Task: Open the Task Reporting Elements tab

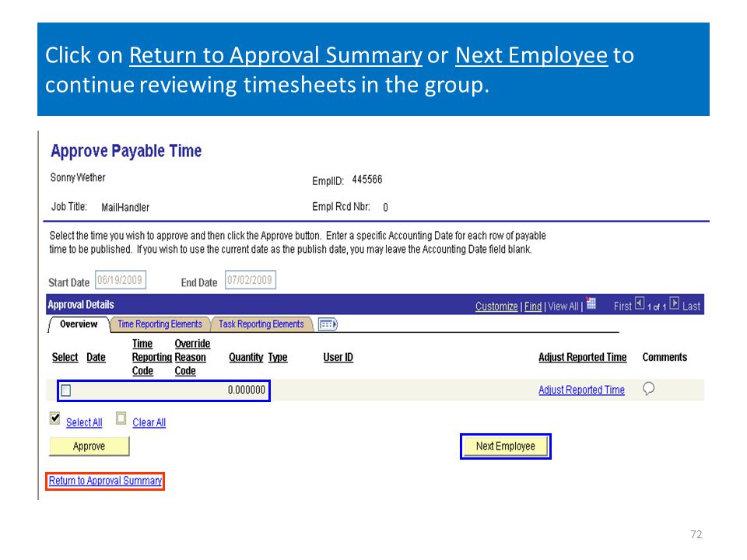Action: 261,324
